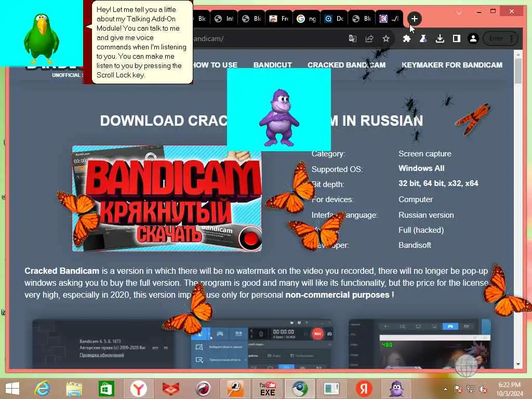This screenshot has width=532, height=399.
Task: Click the share page icon
Action: pyautogui.click(x=369, y=38)
